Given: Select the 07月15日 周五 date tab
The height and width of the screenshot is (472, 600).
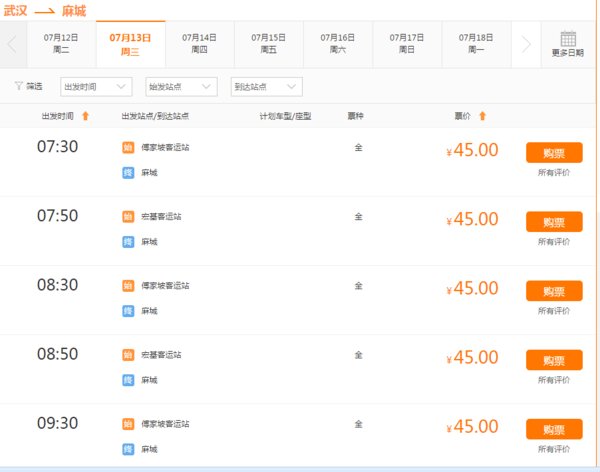Looking at the screenshot, I should [269, 44].
